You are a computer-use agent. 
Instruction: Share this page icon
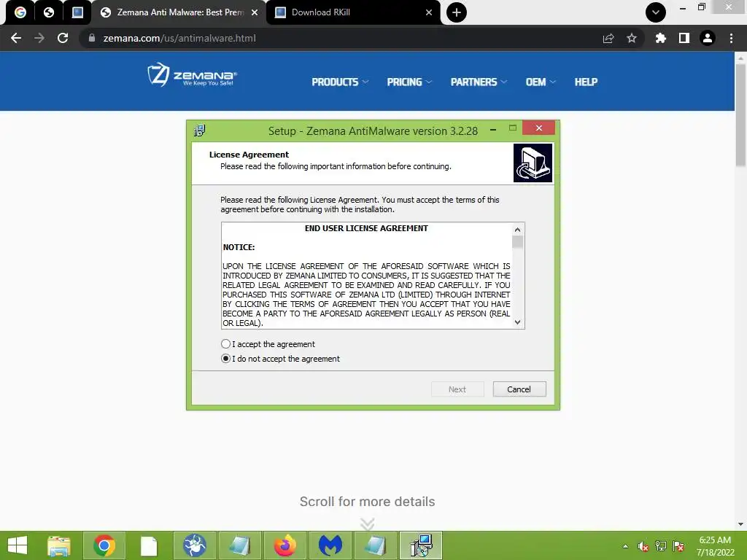(x=608, y=38)
